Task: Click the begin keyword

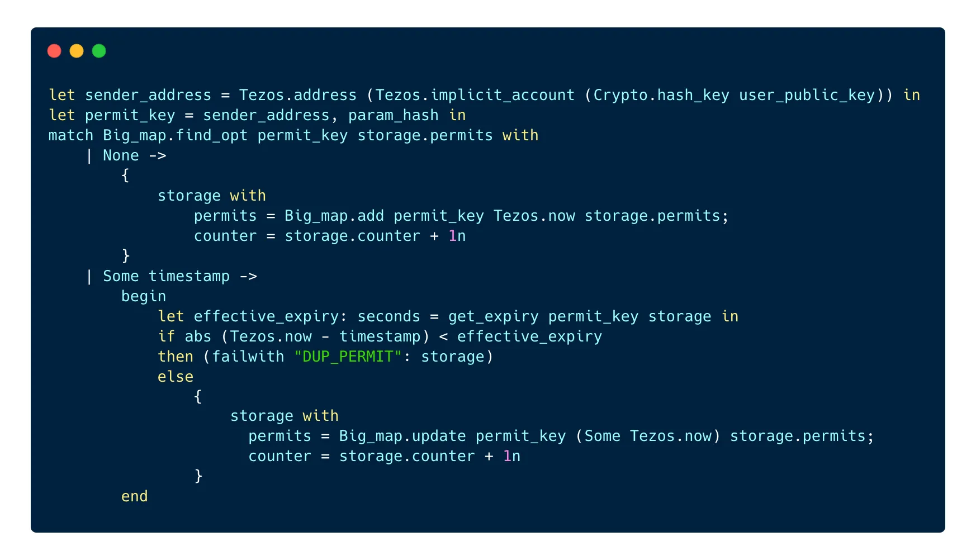Action: (144, 296)
